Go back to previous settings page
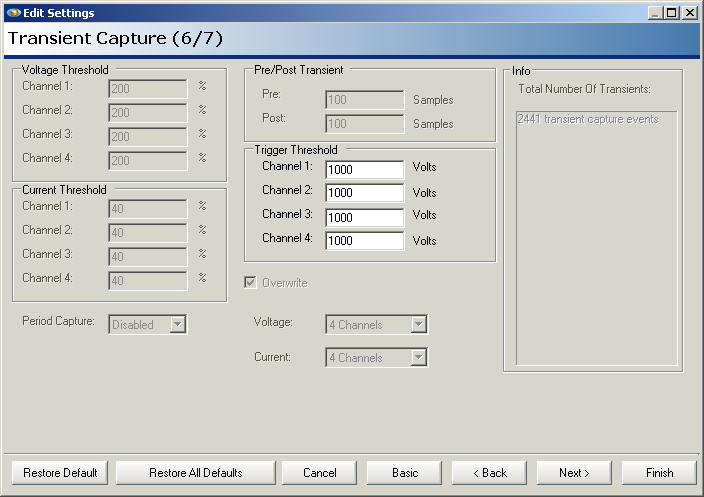Image resolution: width=704 pixels, height=497 pixels. click(x=489, y=473)
